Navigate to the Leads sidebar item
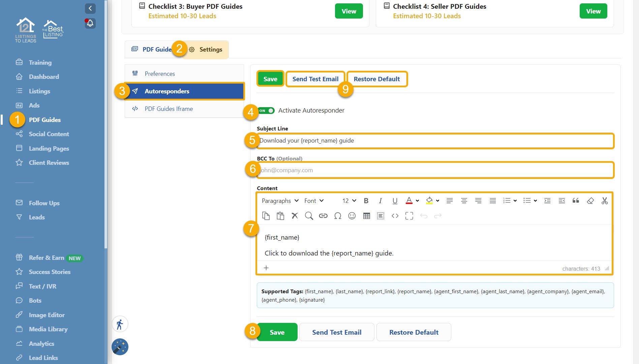This screenshot has height=364, width=639. pyautogui.click(x=37, y=217)
